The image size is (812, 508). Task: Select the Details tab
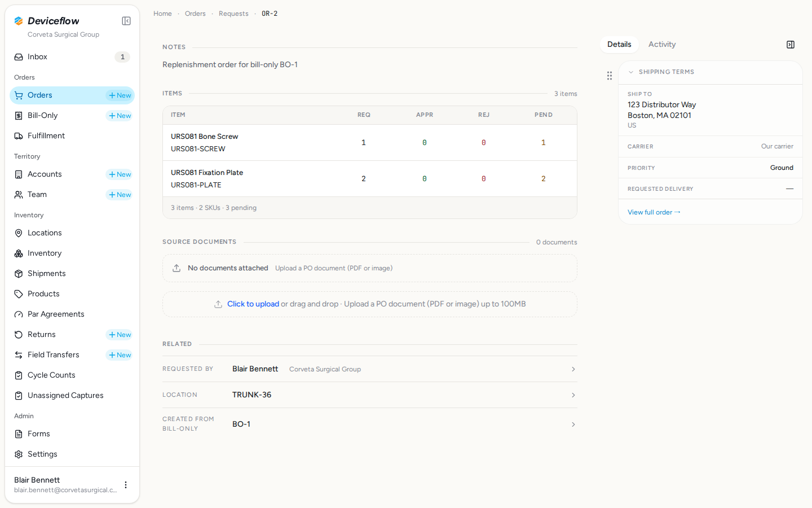pyautogui.click(x=619, y=45)
